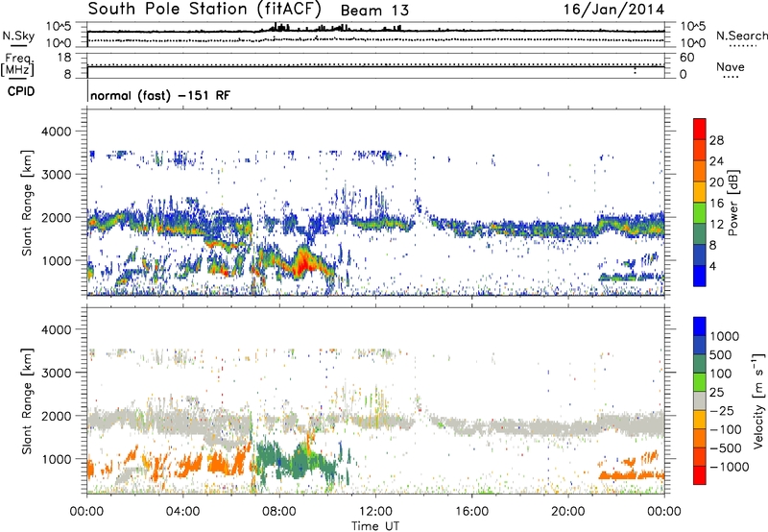Click the title South Pole Station (fitACF)
Screen dimensions: 768x532
point(204,9)
